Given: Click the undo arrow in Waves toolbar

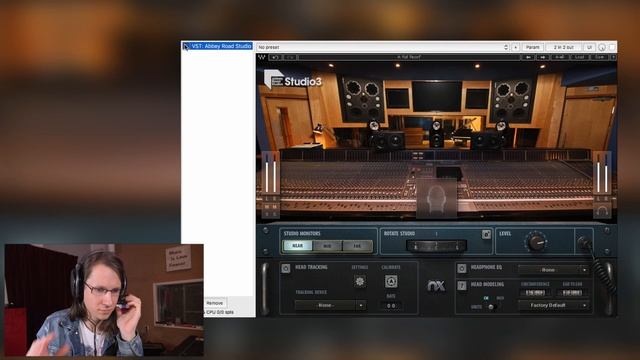Looking at the screenshot, I should pos(275,58).
